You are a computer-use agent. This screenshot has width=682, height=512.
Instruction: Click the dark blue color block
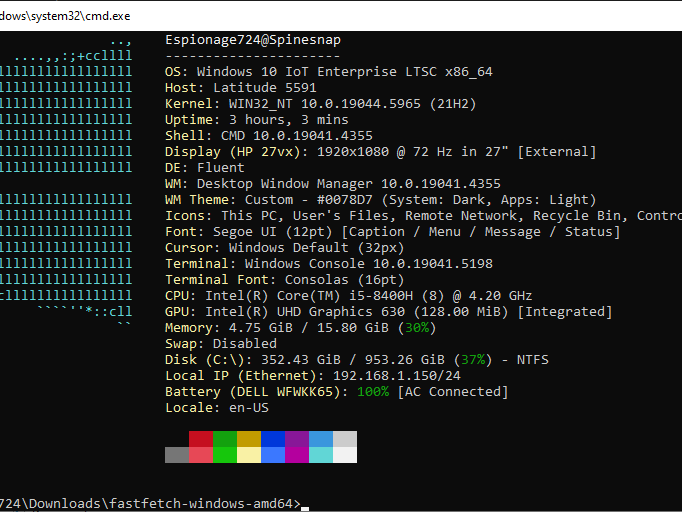[x=273, y=439]
